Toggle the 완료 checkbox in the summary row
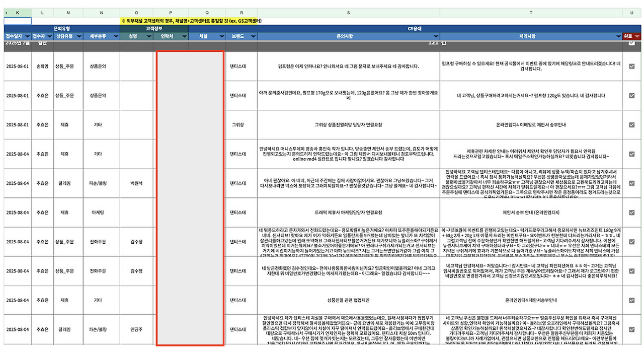The height and width of the screenshot is (349, 644). pyautogui.click(x=631, y=43)
